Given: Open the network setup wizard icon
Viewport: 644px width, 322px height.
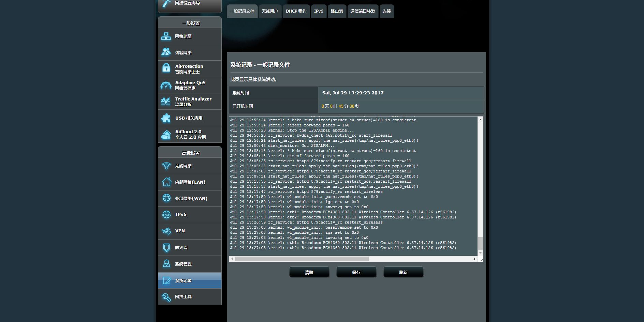Looking at the screenshot, I should point(166,3).
